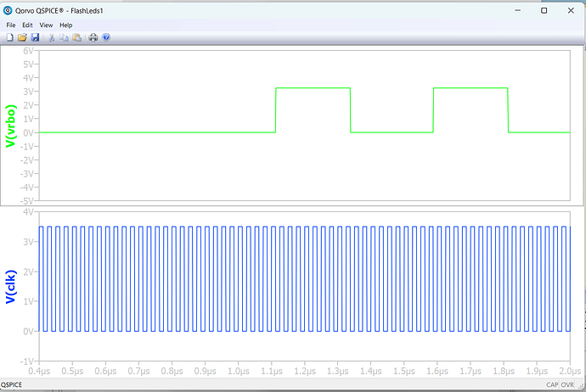Click the Cut scissors icon
Viewport: 586px width, 392px height.
(x=52, y=37)
